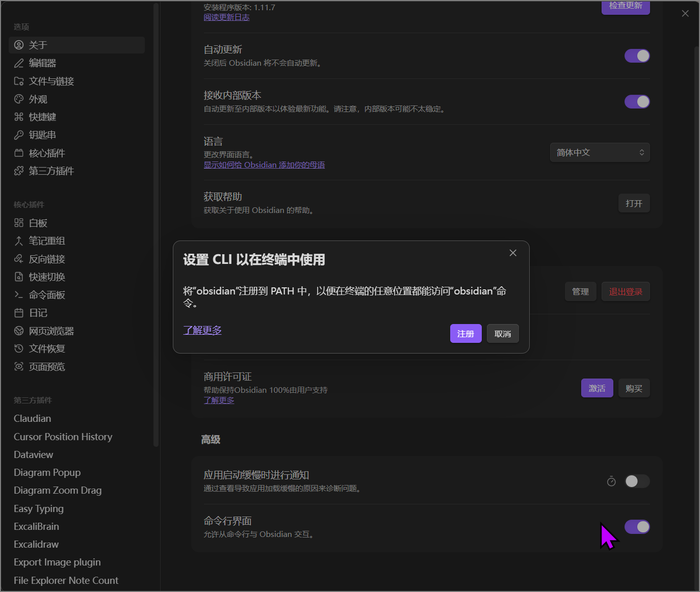Image resolution: width=700 pixels, height=592 pixels.
Task: Click the 笔记重组 merge icon
Action: click(19, 241)
